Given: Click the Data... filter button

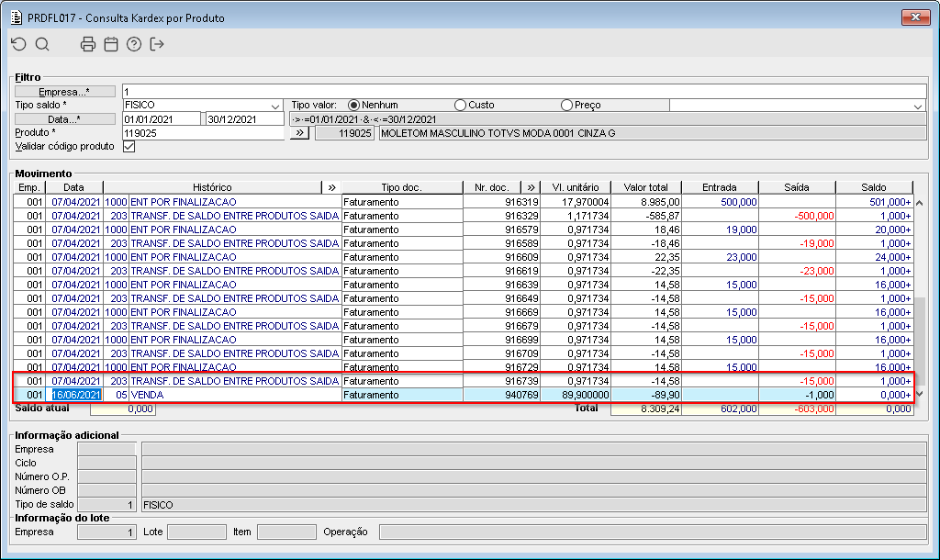Looking at the screenshot, I should point(65,119).
